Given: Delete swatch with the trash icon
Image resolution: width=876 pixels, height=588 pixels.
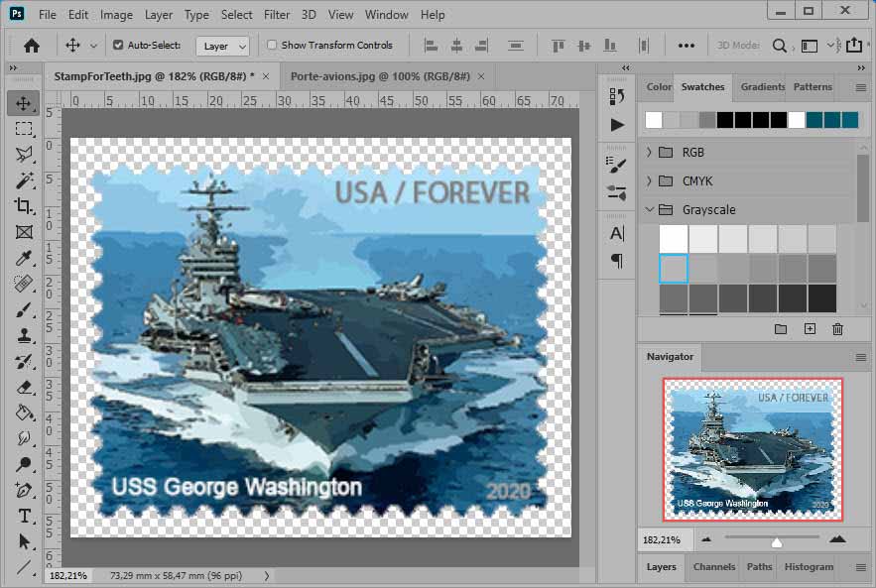Looking at the screenshot, I should coord(837,329).
